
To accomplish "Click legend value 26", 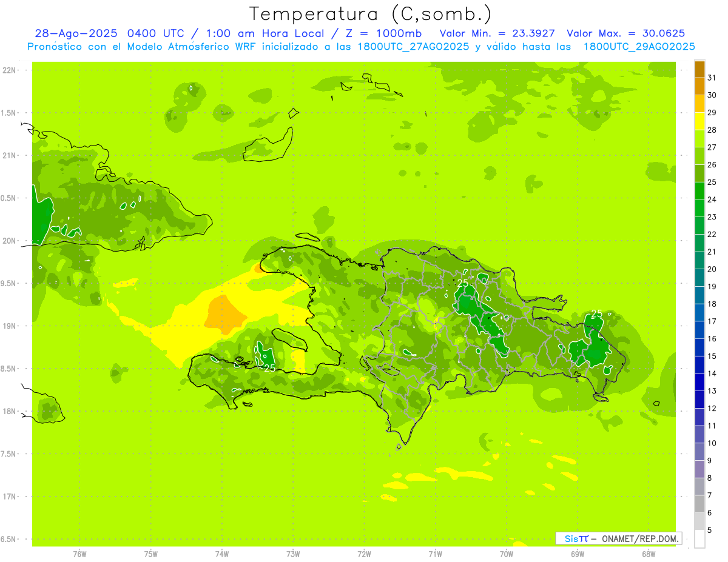I will point(712,165).
